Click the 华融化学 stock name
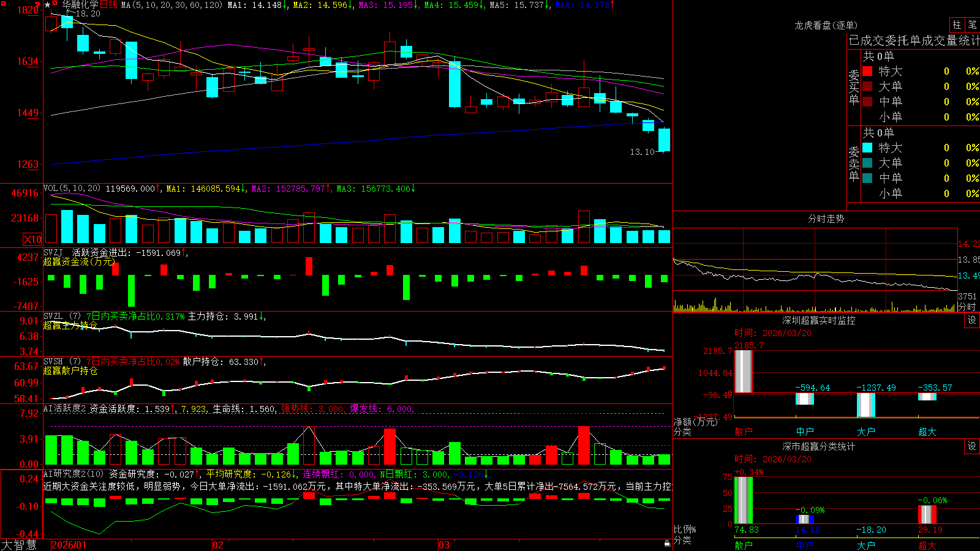 tap(80, 5)
